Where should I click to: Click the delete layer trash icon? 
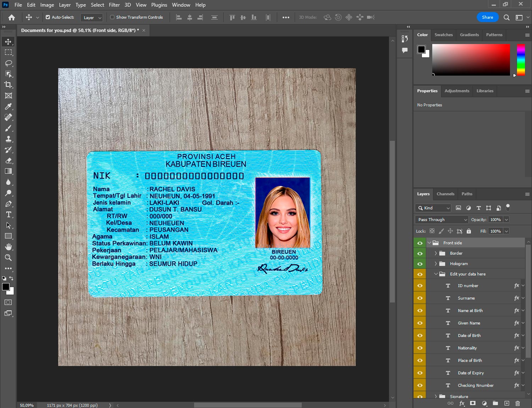pos(517,403)
